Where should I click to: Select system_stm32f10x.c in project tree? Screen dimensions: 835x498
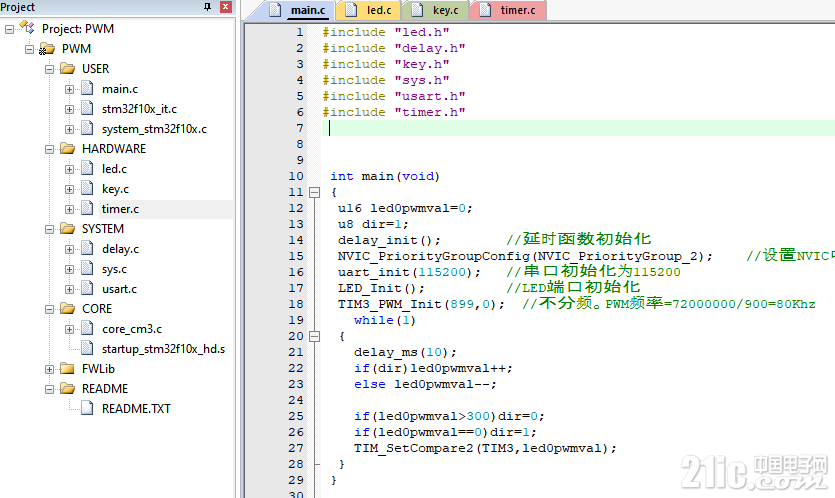pyautogui.click(x=154, y=129)
